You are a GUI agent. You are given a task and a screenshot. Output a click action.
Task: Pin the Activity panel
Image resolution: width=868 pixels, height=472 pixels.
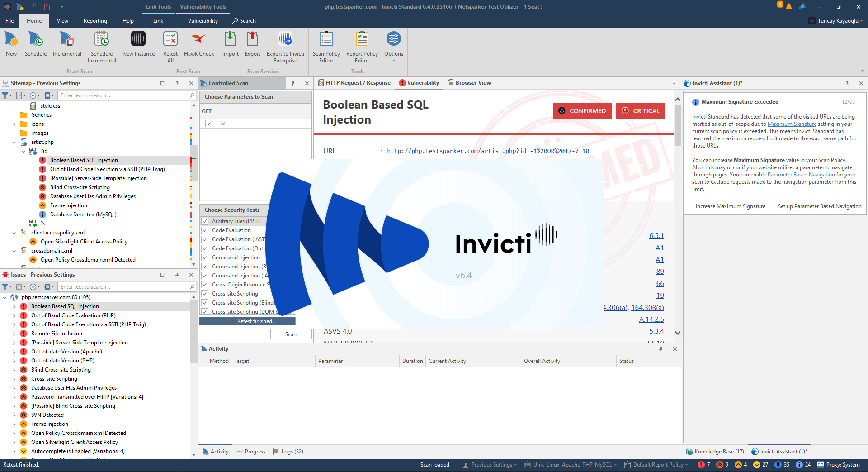tap(660, 349)
